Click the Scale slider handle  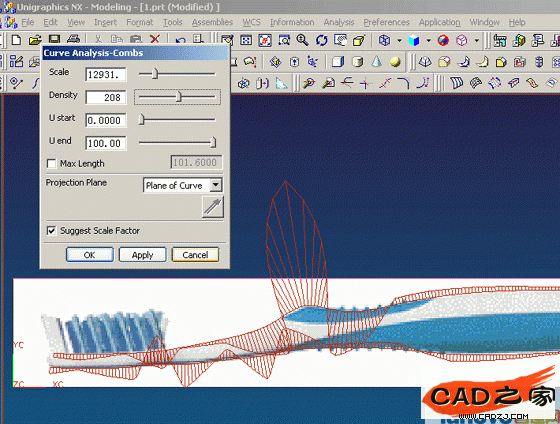(x=155, y=74)
